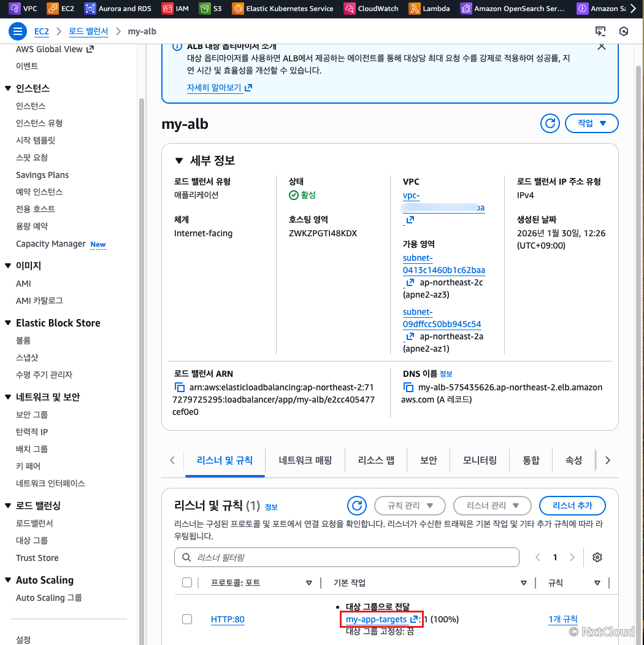Collapse the 세부 정보 section

(178, 160)
